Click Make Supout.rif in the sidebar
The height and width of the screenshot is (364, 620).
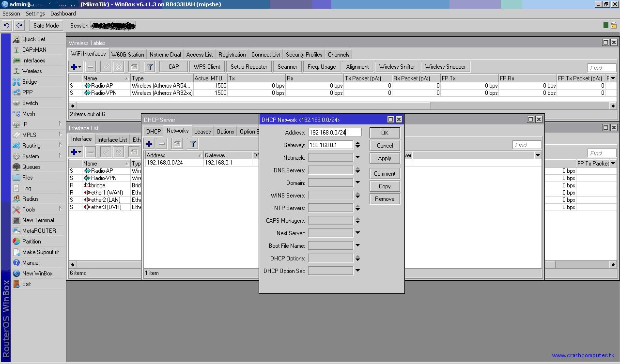(x=40, y=252)
